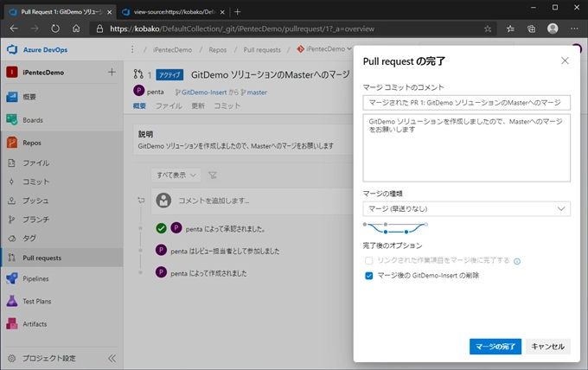Click the Pull requests breadcrumb link
The width and height of the screenshot is (588, 370).
(x=262, y=50)
